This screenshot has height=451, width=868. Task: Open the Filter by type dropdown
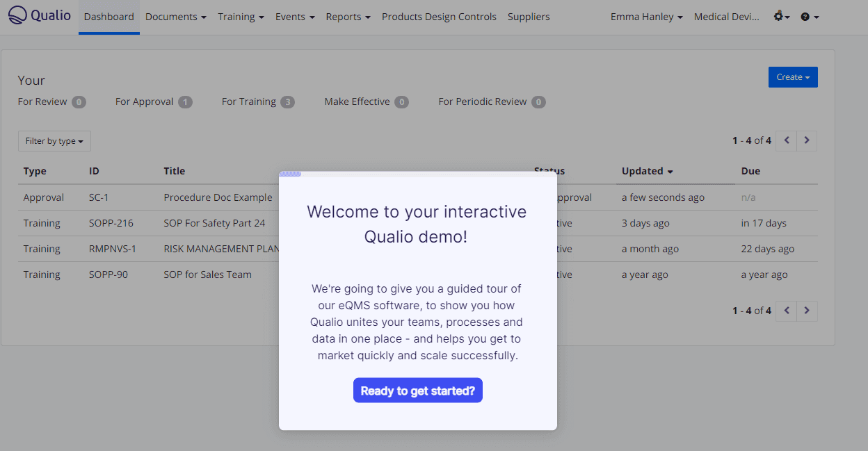[54, 140]
